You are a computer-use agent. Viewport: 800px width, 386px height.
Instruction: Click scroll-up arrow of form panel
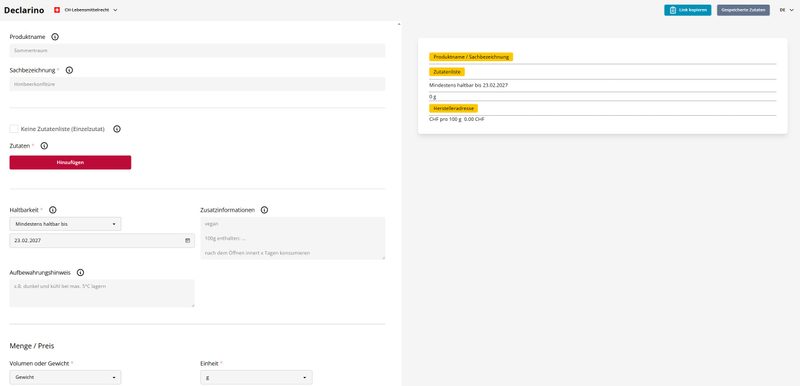(399, 24)
